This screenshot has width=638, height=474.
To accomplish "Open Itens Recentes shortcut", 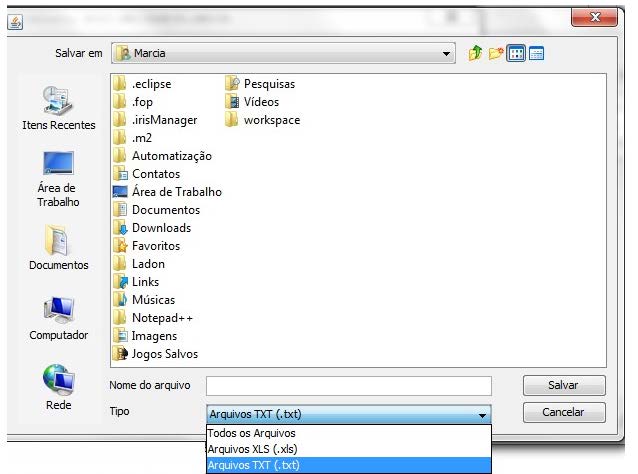I will pos(59,108).
